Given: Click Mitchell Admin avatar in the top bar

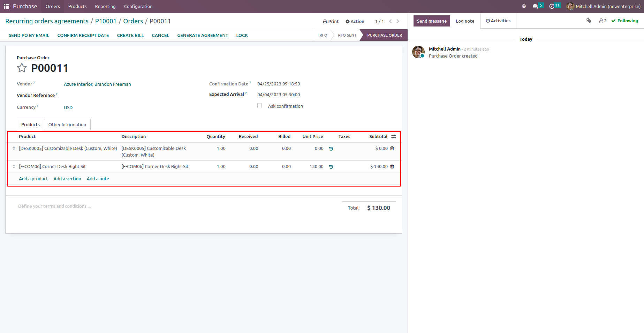Looking at the screenshot, I should (x=570, y=6).
